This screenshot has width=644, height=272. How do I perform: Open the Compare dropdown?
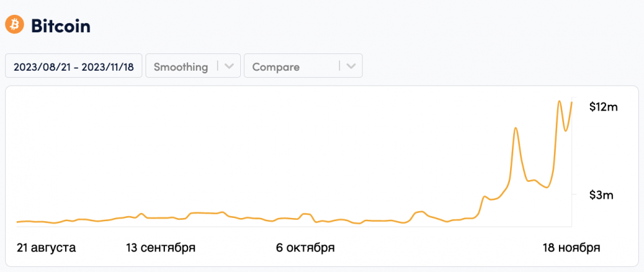click(291, 66)
